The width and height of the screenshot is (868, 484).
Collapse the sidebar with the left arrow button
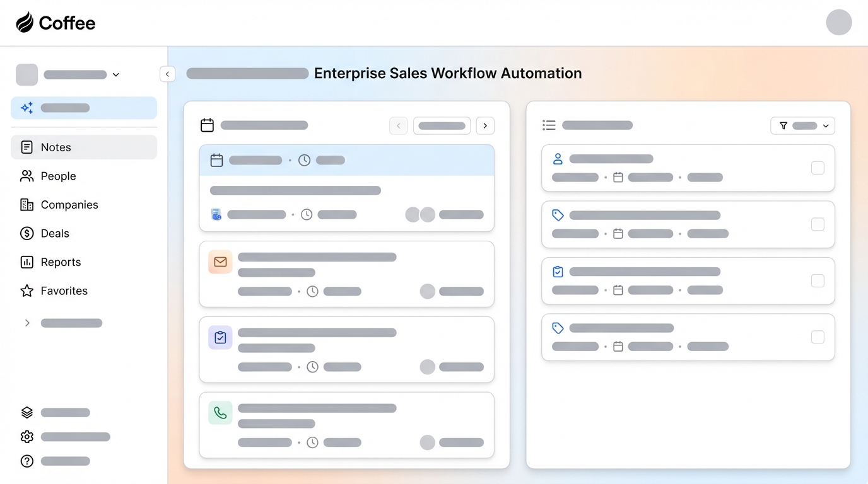click(x=167, y=74)
